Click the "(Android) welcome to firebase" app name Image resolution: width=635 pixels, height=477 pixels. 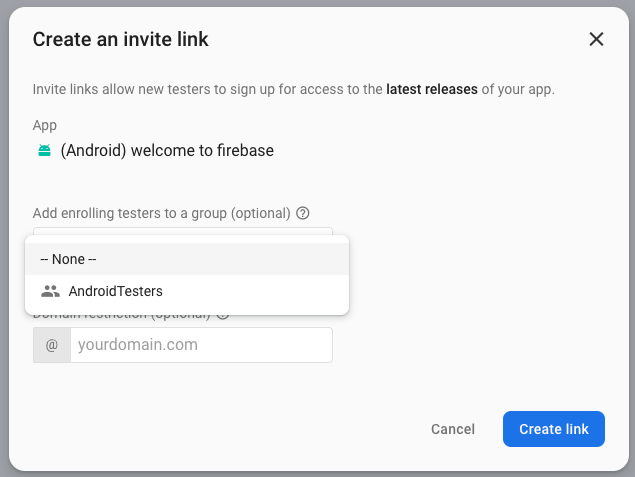pyautogui.click(x=167, y=151)
